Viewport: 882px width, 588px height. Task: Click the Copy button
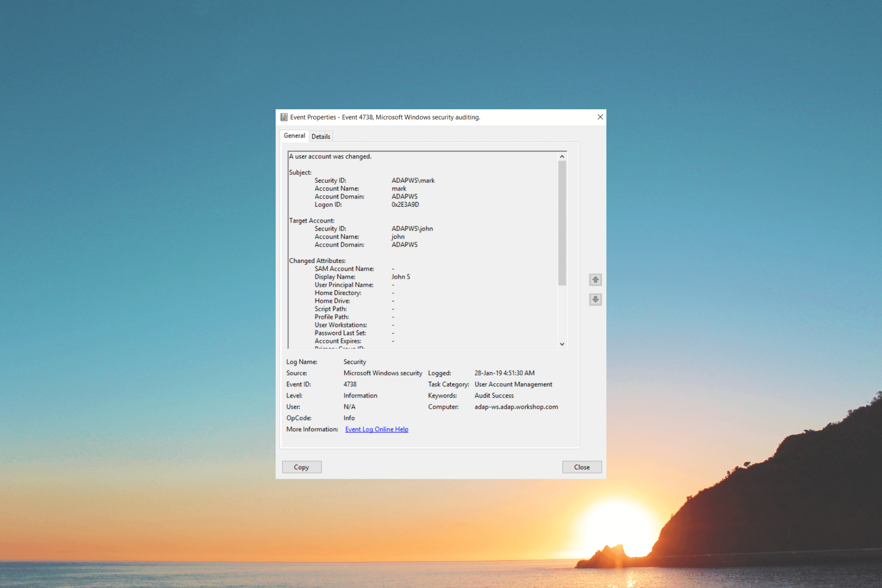point(301,467)
